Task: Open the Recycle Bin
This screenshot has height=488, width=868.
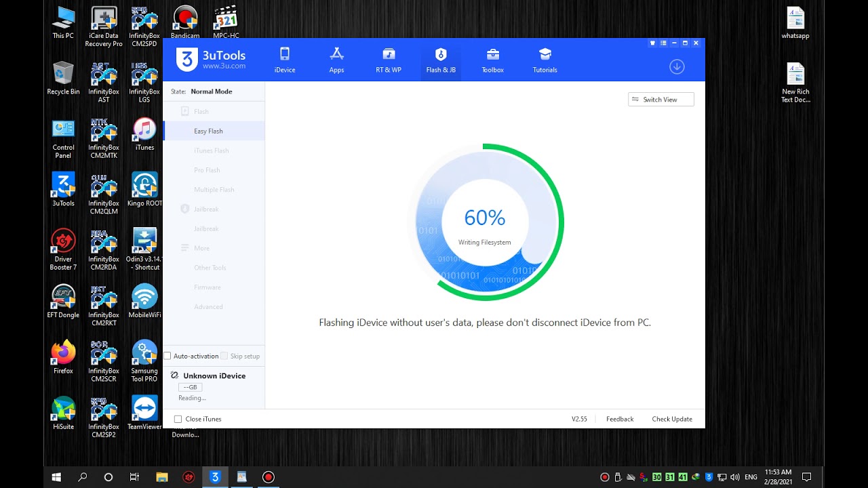Action: tap(63, 78)
